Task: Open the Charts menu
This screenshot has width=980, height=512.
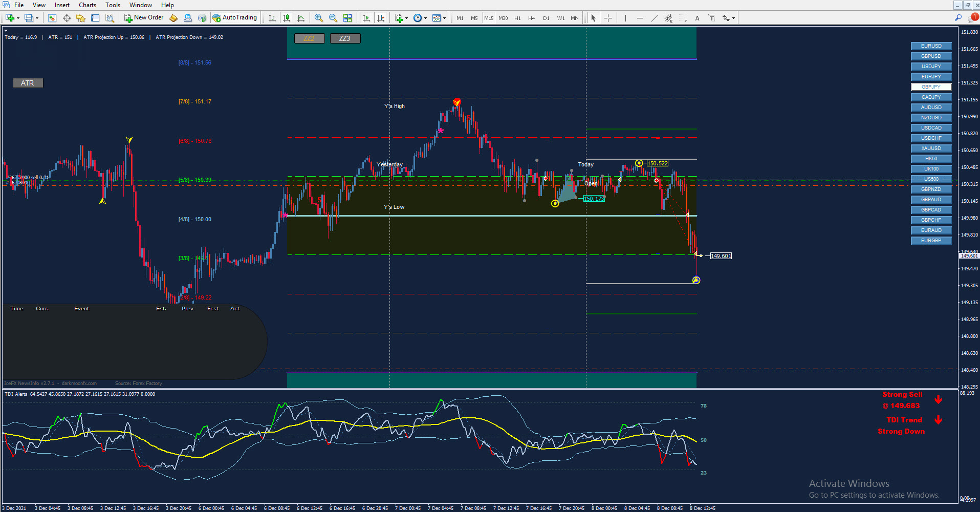Action: 88,5
